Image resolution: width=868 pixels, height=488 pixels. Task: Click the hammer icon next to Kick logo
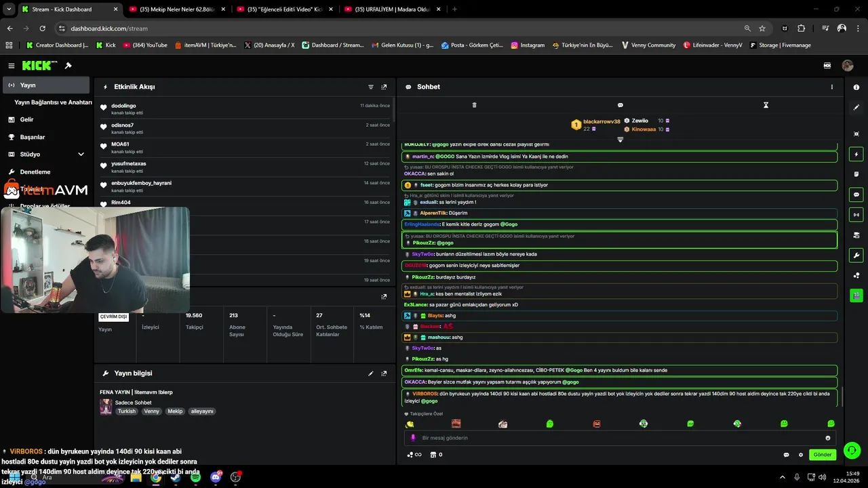tap(68, 66)
